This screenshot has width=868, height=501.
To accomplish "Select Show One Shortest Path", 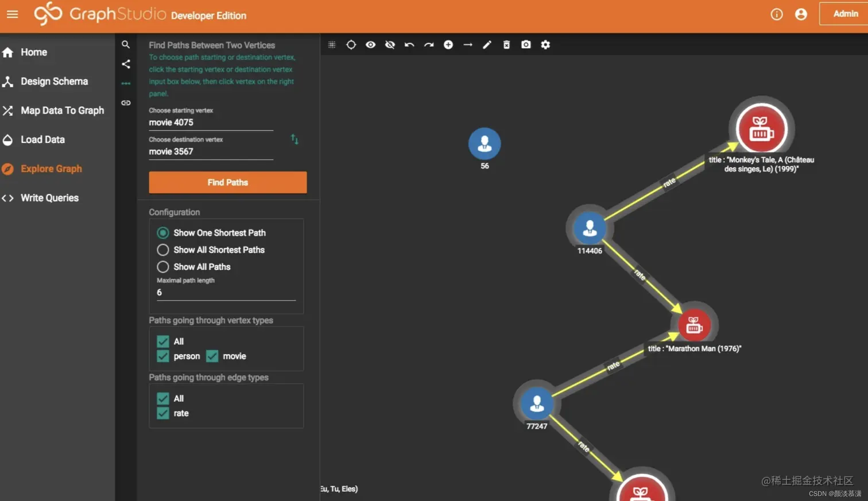I will (x=163, y=233).
